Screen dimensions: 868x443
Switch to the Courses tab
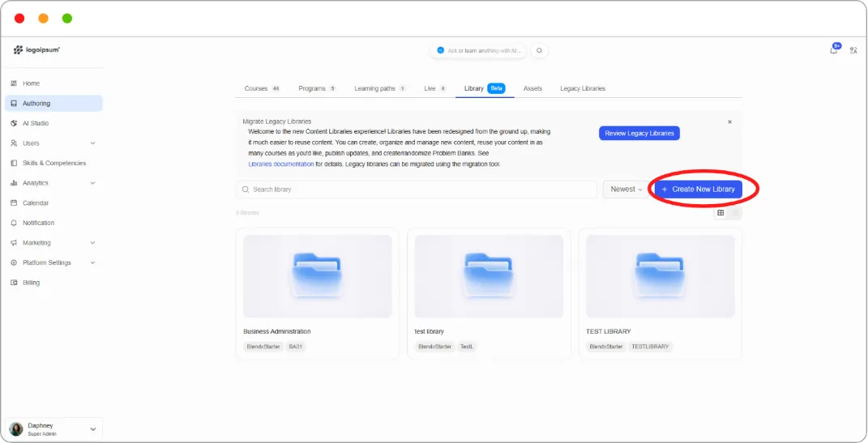(x=263, y=88)
